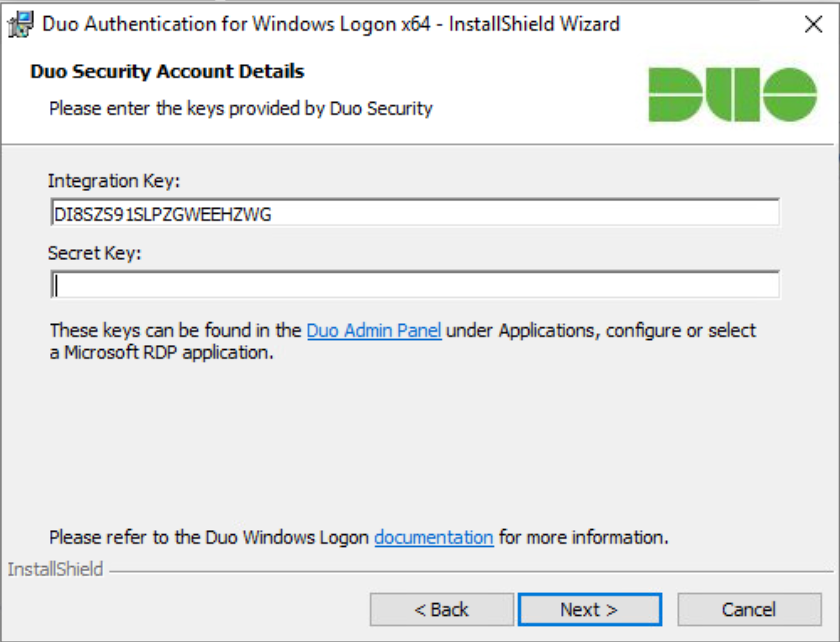This screenshot has width=840, height=642.
Task: Cancel the Duo installation
Action: coord(749,609)
